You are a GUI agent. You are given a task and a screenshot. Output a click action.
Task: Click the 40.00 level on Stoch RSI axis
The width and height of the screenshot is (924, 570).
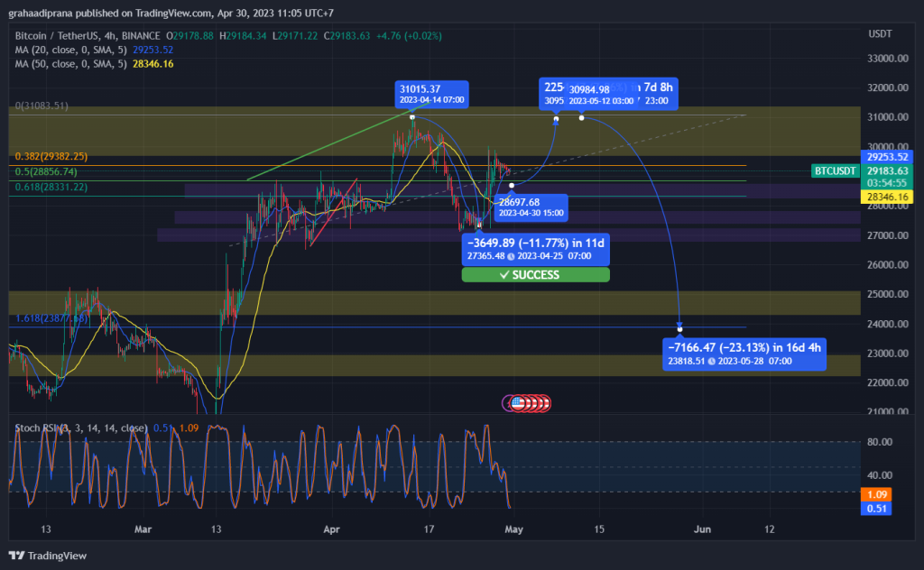coord(880,475)
